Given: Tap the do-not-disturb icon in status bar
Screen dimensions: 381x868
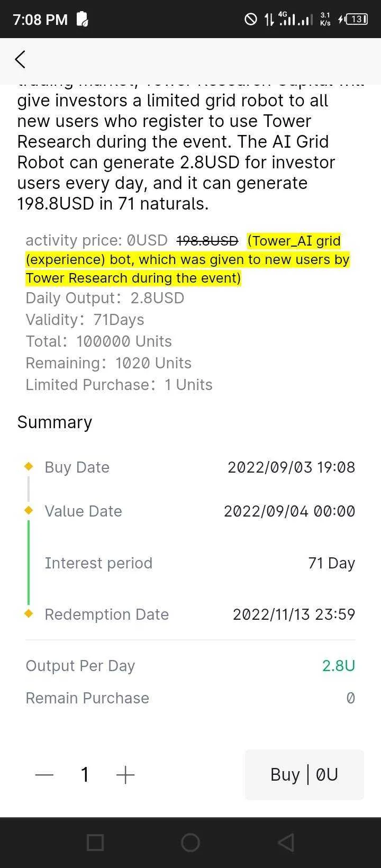Looking at the screenshot, I should point(250,20).
